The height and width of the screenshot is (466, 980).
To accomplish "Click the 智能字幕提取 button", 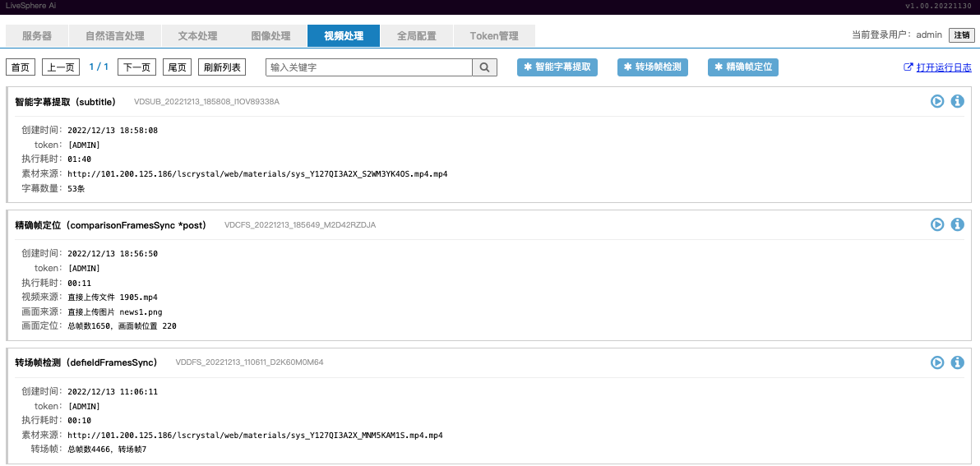I will pos(557,67).
